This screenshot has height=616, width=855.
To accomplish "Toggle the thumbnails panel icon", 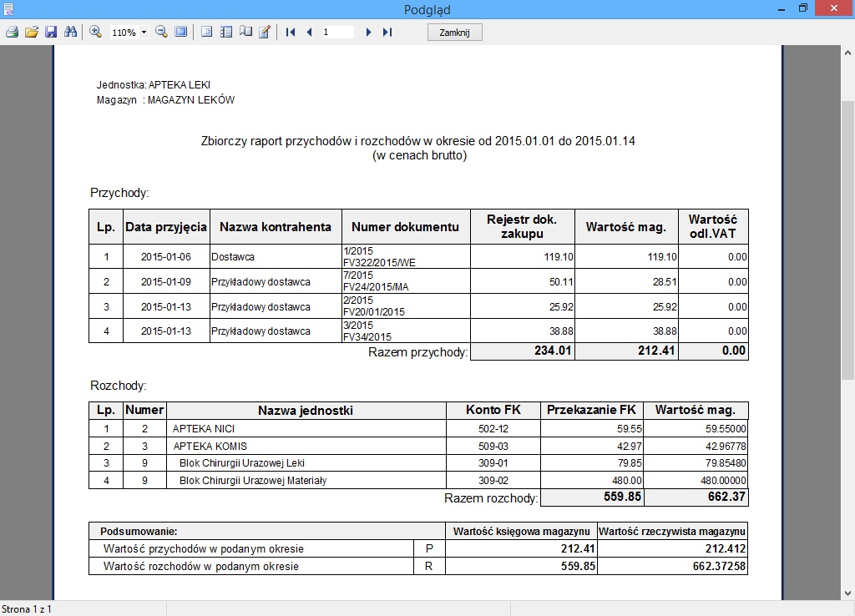I will point(226,33).
